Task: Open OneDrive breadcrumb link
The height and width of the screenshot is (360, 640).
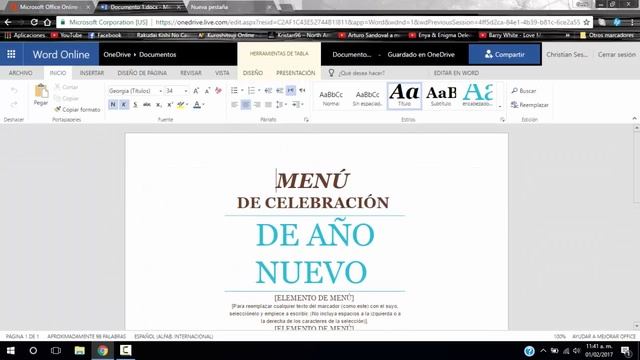Action: pos(117,54)
